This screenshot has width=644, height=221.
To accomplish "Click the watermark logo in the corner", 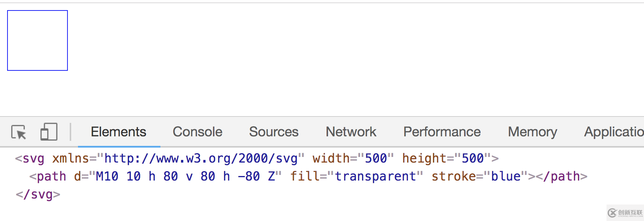I will coord(625,213).
